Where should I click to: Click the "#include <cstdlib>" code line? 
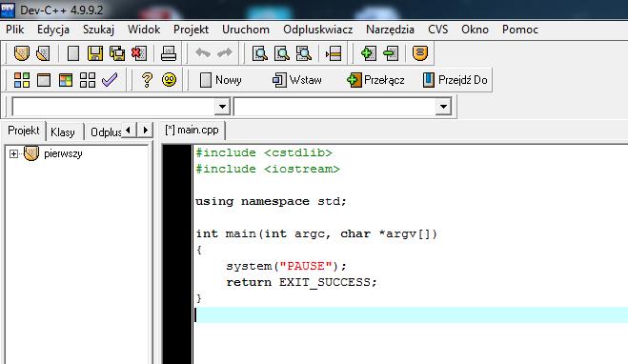tap(264, 153)
